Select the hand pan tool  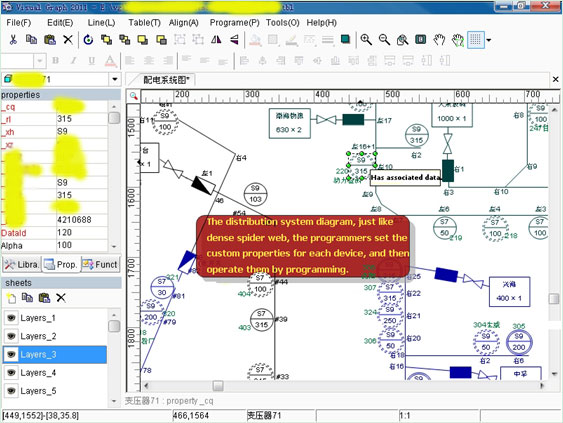pos(439,39)
